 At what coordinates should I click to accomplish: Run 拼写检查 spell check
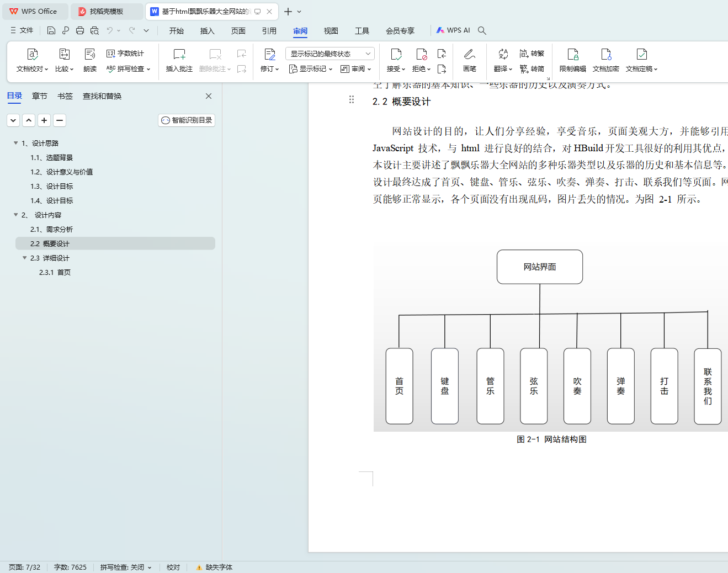pyautogui.click(x=128, y=69)
